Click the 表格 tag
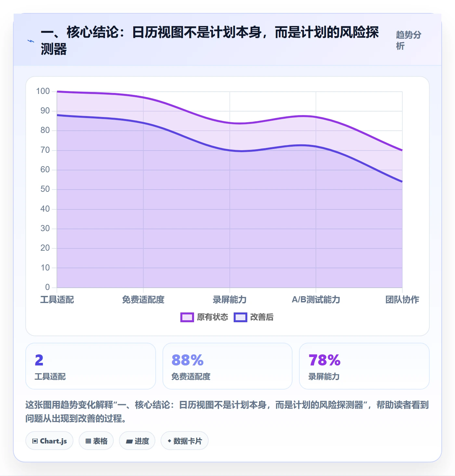This screenshot has width=455, height=476. (96, 441)
